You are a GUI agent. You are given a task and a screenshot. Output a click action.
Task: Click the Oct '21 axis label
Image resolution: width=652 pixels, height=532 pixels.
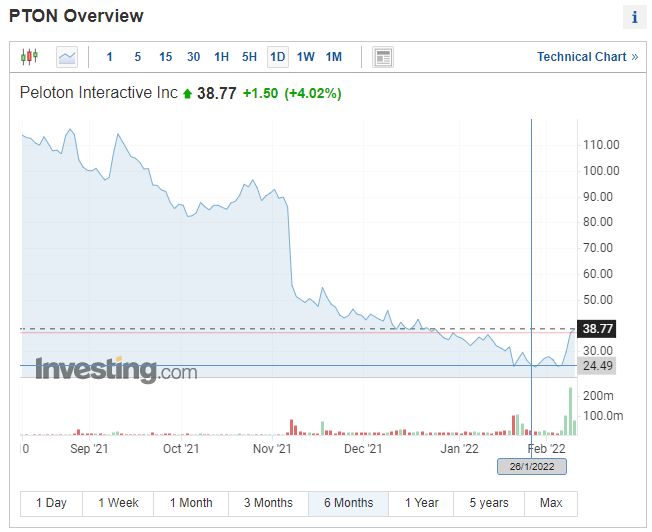181,449
